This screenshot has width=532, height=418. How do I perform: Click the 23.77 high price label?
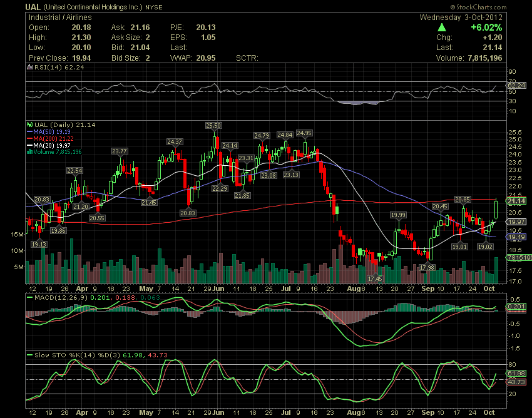pos(120,151)
